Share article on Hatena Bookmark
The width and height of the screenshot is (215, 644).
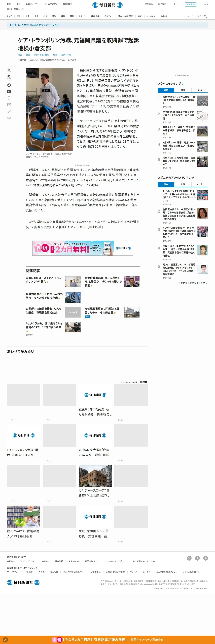pos(9,92)
